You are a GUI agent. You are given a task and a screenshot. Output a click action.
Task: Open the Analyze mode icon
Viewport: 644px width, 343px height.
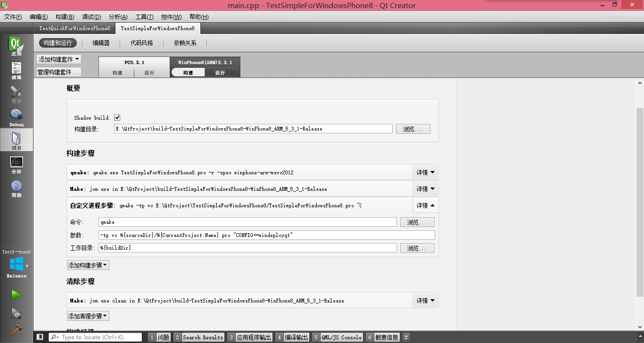17,163
